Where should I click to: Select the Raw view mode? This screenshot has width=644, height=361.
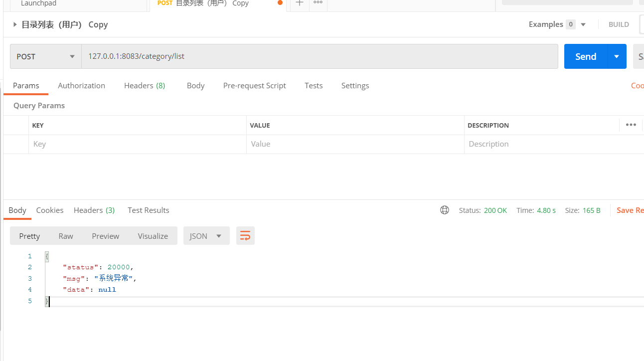66,236
